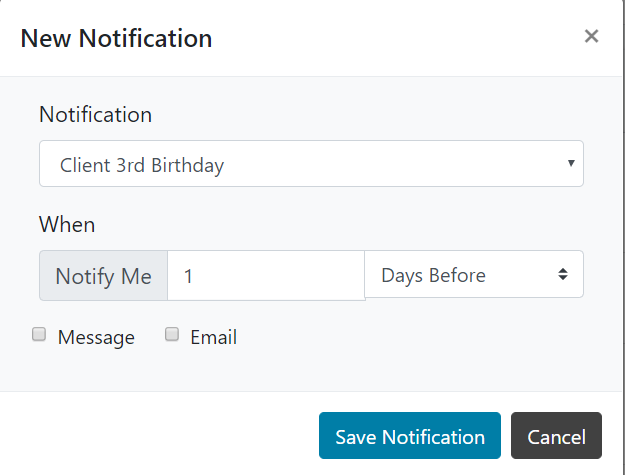Click the Days Before option text
625x475 pixels.
[x=433, y=276]
